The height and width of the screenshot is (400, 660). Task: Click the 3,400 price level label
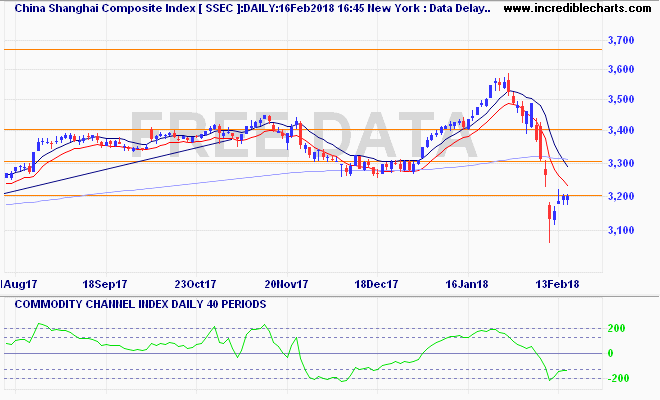tap(622, 131)
